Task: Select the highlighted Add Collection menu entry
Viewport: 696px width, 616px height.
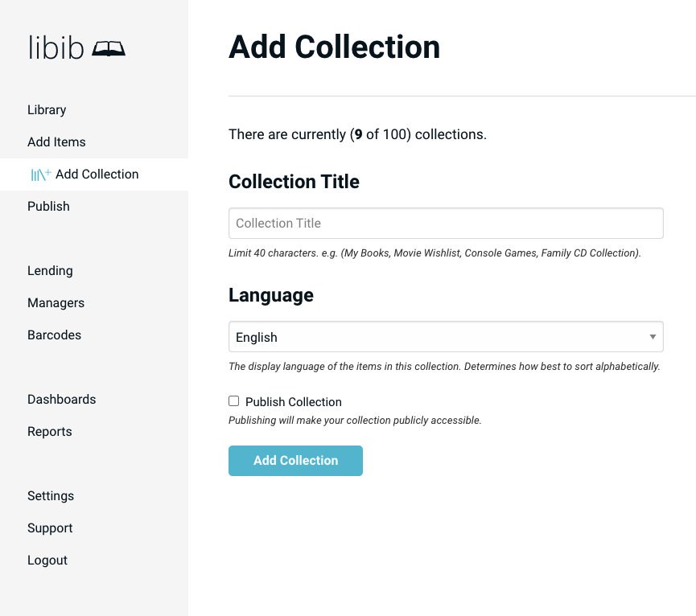Action: 98,174
